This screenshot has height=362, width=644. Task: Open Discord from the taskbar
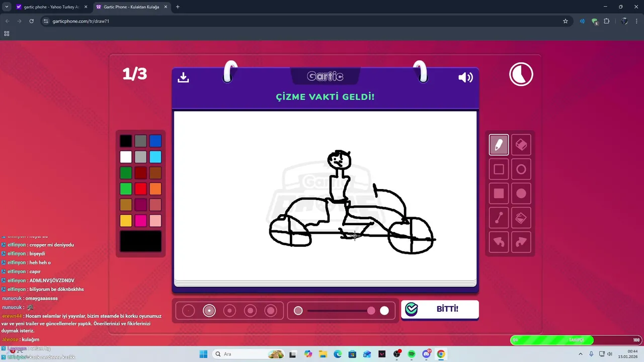426,354
